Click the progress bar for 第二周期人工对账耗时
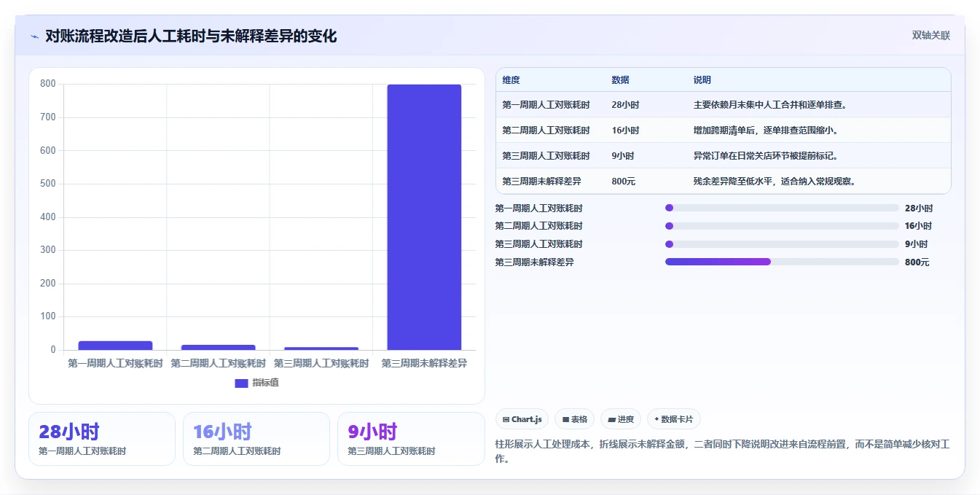 (782, 226)
